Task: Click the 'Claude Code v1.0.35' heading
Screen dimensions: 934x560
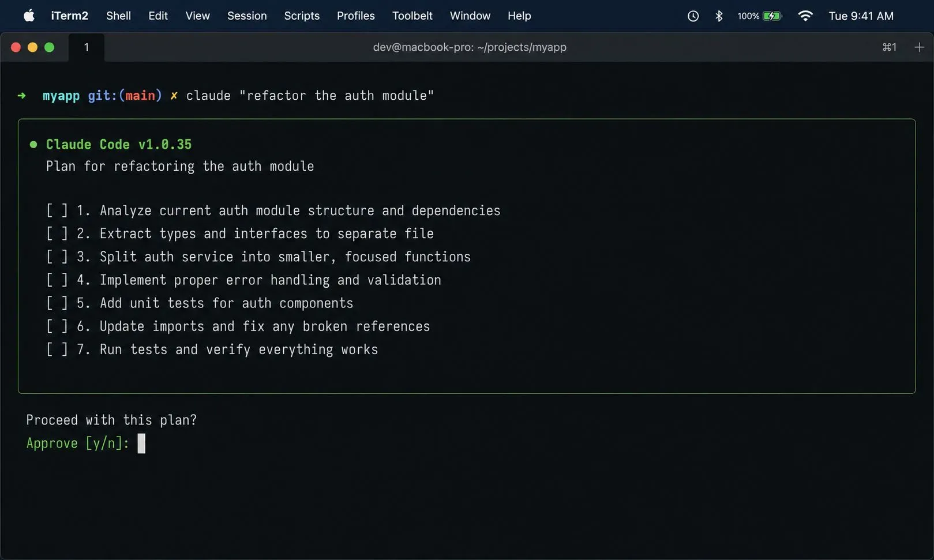Action: (119, 144)
